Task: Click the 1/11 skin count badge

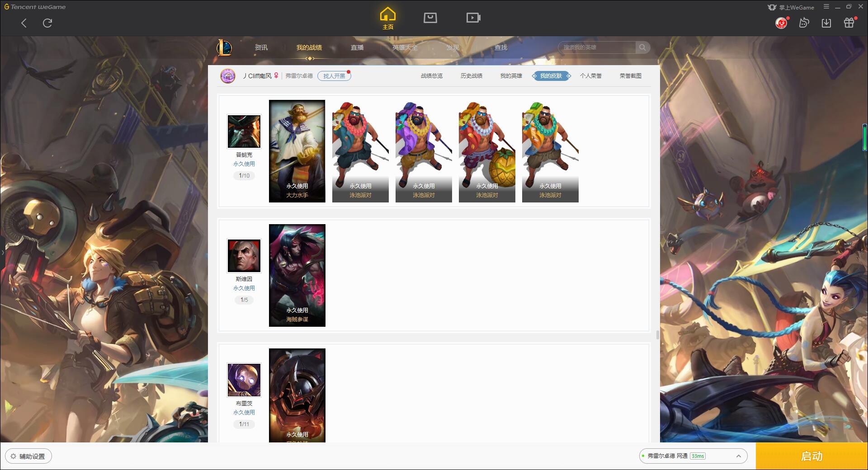Action: coord(244,424)
